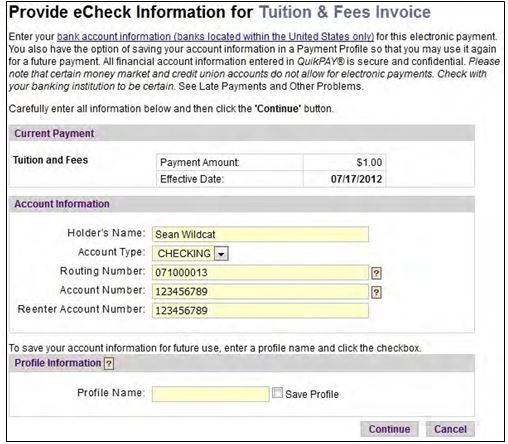Select the Account Number input field
This screenshot has width=508, height=444.
click(x=260, y=292)
